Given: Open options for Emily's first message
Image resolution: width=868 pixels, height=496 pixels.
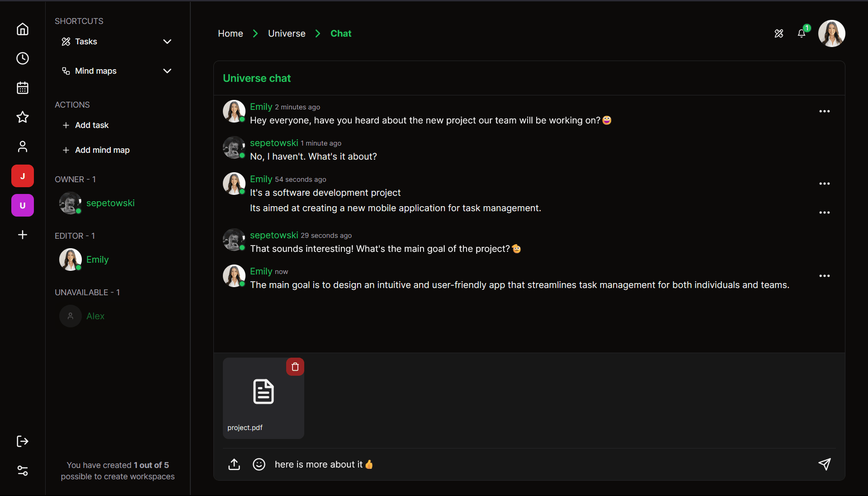Looking at the screenshot, I should (824, 111).
